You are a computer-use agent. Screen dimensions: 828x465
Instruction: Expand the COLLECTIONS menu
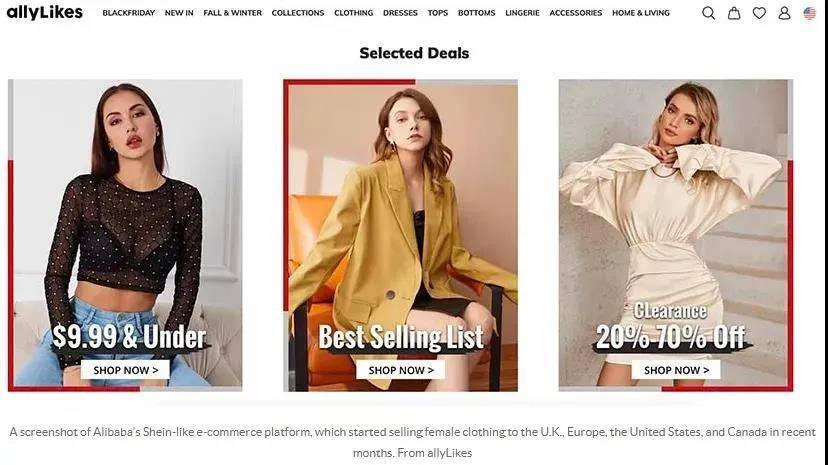[x=298, y=13]
